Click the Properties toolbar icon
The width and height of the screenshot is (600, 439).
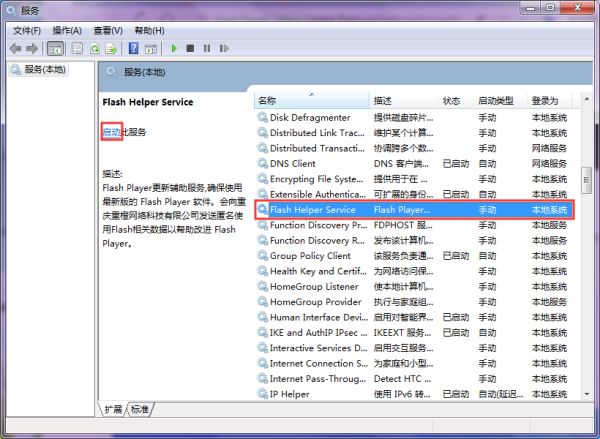click(77, 49)
